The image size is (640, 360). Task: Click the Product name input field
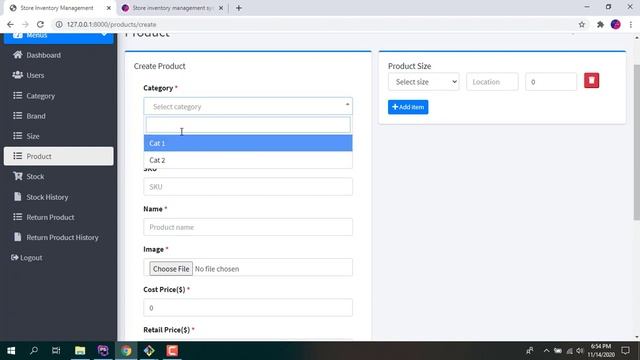pyautogui.click(x=248, y=227)
